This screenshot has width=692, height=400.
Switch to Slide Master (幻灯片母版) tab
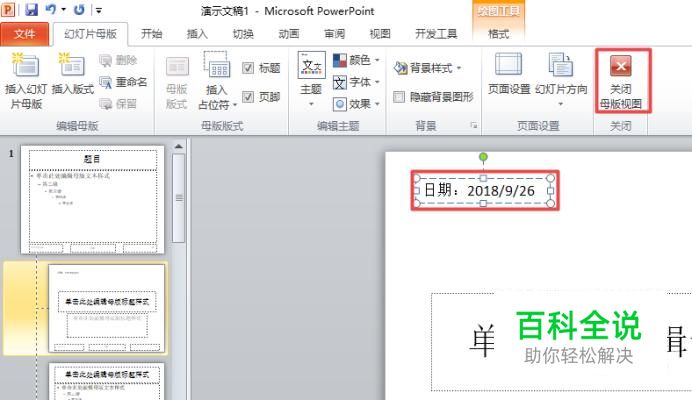pos(90,34)
